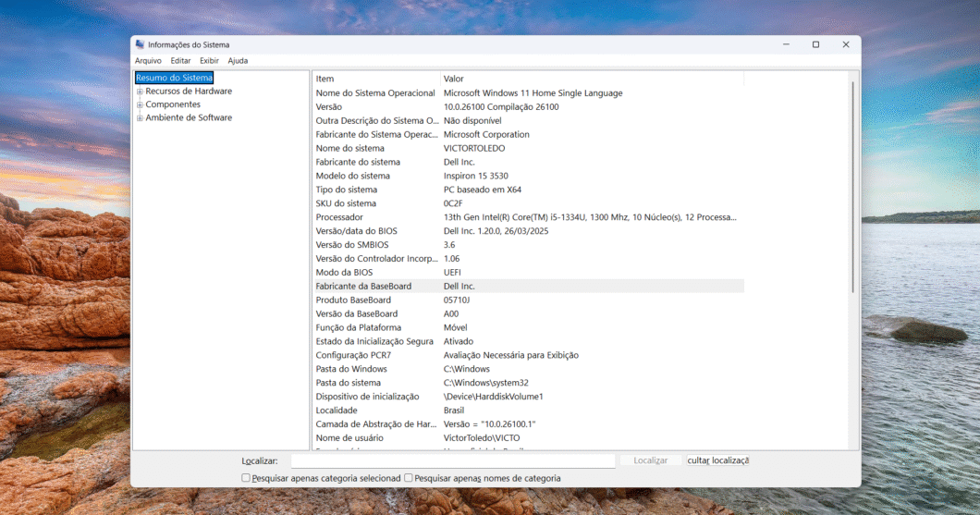980x515 pixels.
Task: Close the Informações do Sistema window
Action: click(x=846, y=44)
